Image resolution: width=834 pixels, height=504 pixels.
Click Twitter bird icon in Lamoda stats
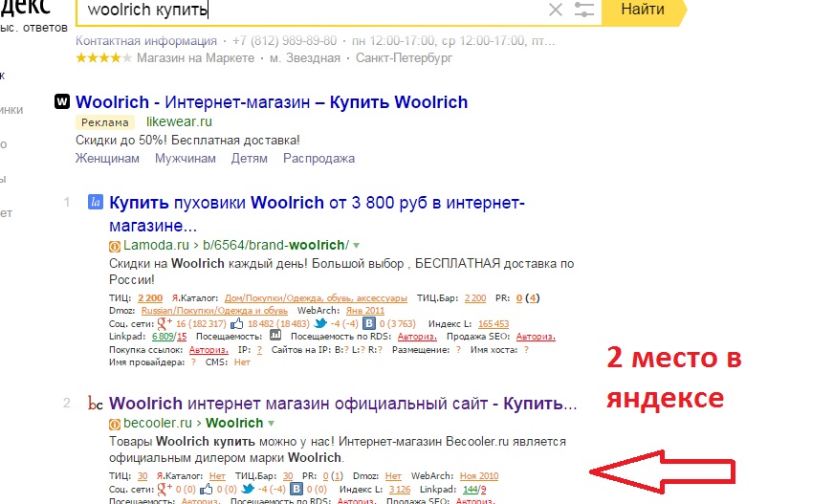pos(320,323)
